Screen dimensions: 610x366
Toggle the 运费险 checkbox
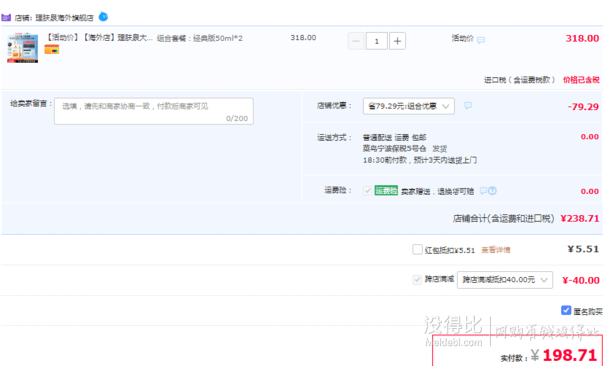pos(367,191)
